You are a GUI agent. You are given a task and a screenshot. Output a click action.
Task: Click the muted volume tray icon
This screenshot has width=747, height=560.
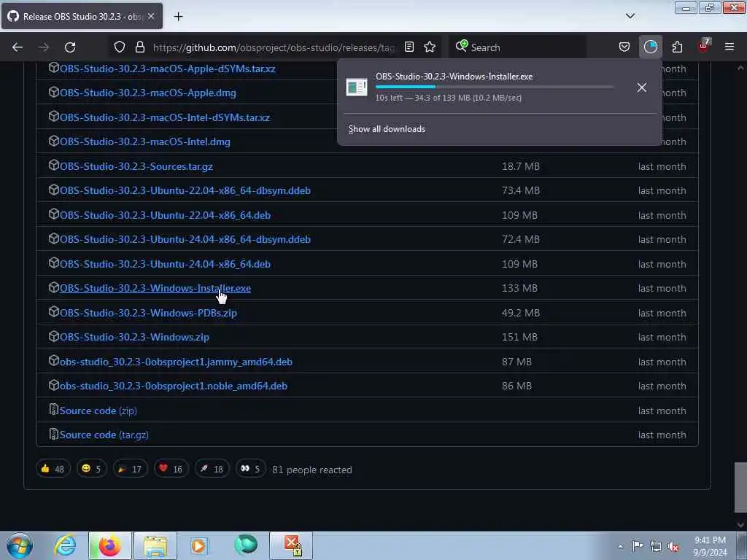click(x=673, y=546)
